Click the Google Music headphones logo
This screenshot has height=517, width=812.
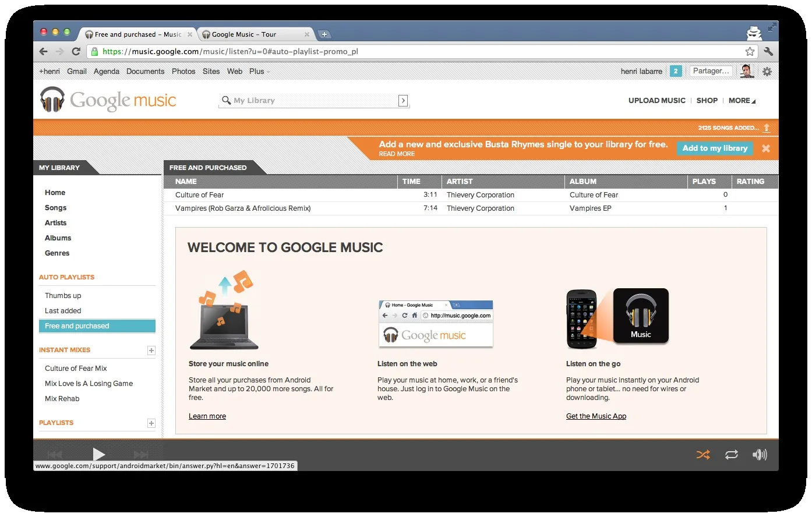52,100
